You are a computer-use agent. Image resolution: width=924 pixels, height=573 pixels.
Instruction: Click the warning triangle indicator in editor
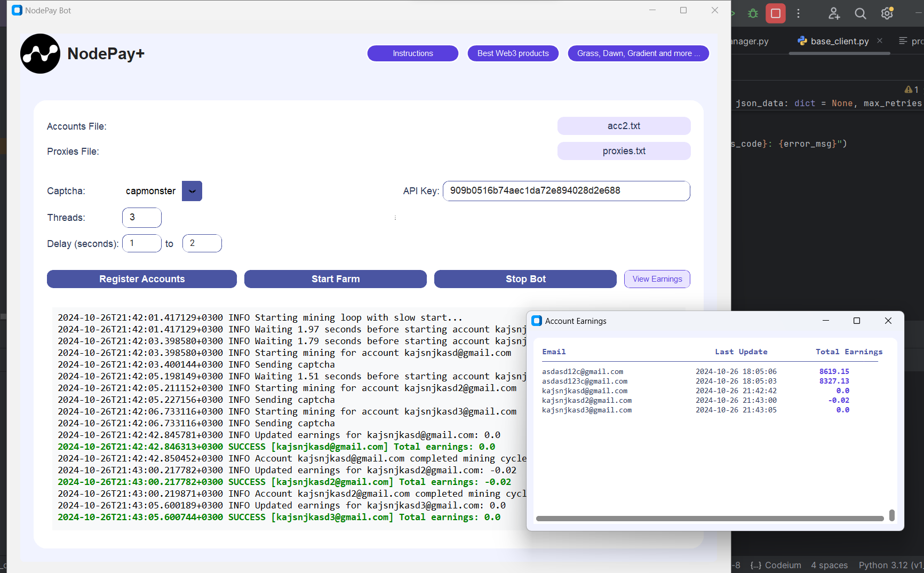pyautogui.click(x=909, y=89)
